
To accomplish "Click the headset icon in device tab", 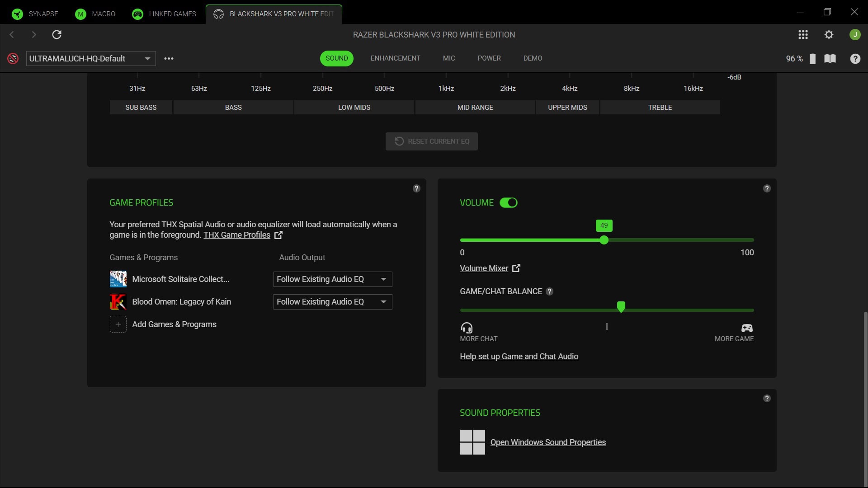I will [218, 14].
